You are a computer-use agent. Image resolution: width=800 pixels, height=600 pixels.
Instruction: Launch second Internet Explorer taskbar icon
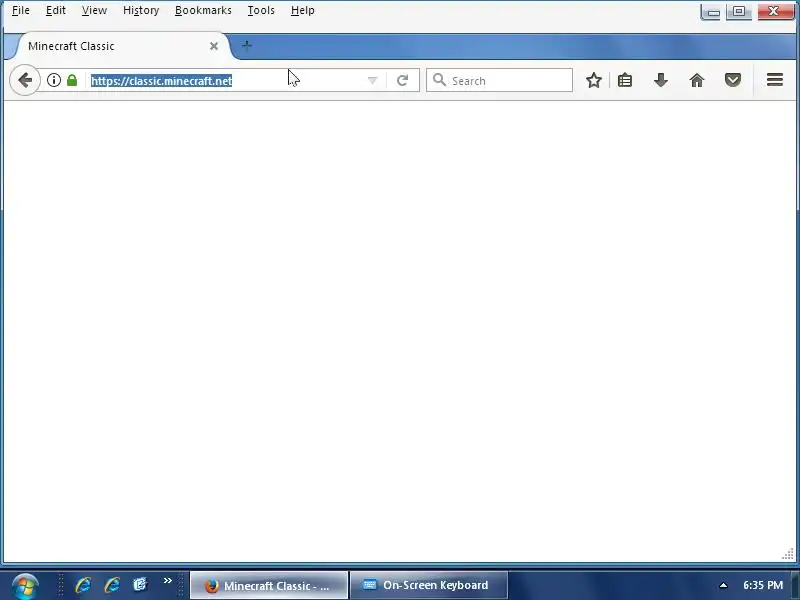coord(112,585)
